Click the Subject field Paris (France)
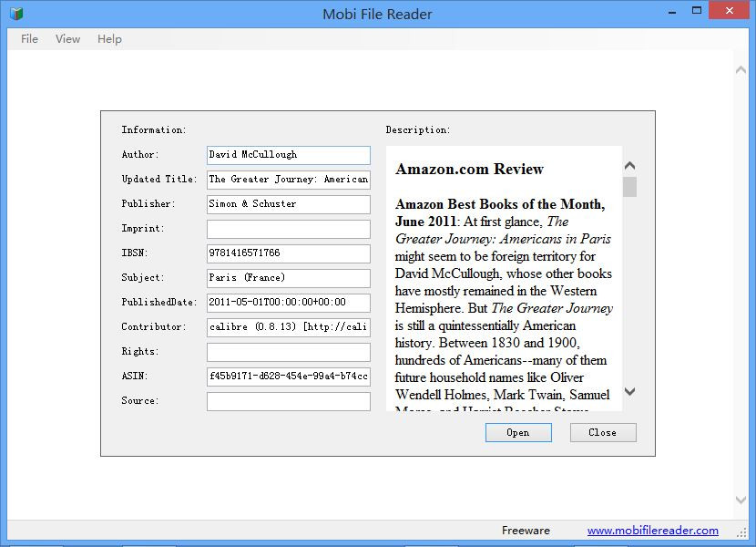The height and width of the screenshot is (547, 756). click(289, 278)
